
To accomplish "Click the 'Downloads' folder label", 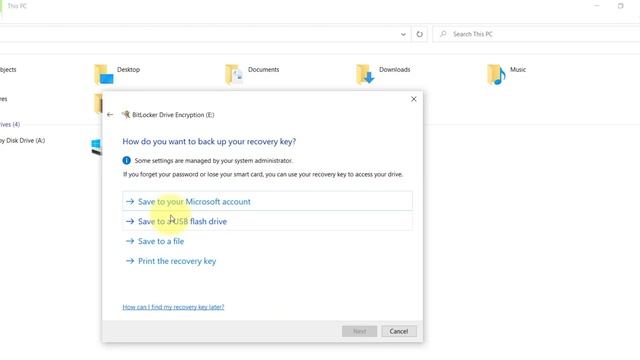I will tap(394, 69).
